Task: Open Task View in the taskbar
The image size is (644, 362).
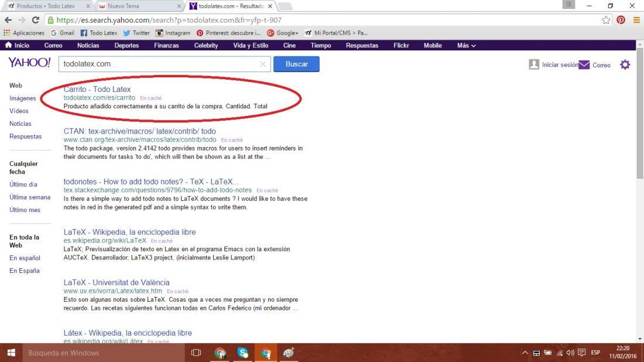Action: [196, 353]
